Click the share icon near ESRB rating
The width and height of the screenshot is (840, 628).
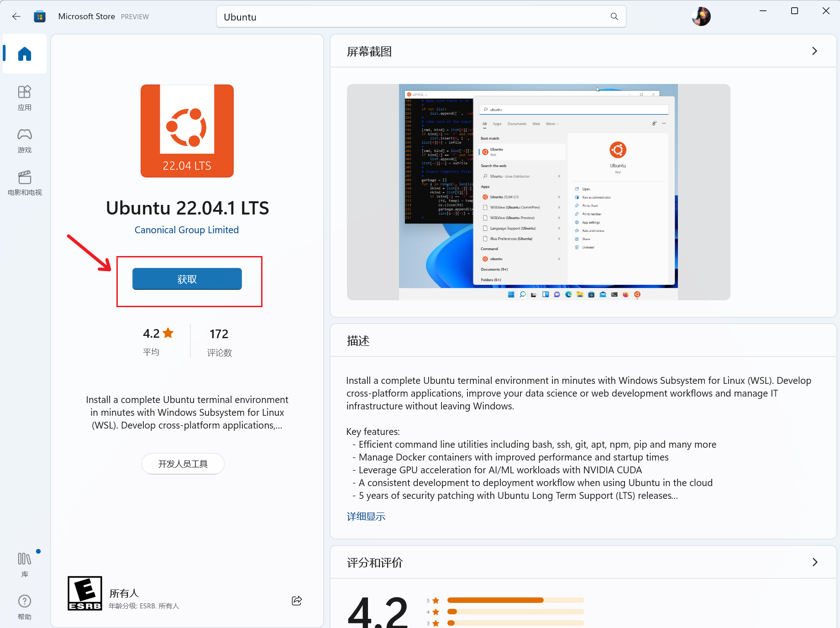click(x=297, y=601)
